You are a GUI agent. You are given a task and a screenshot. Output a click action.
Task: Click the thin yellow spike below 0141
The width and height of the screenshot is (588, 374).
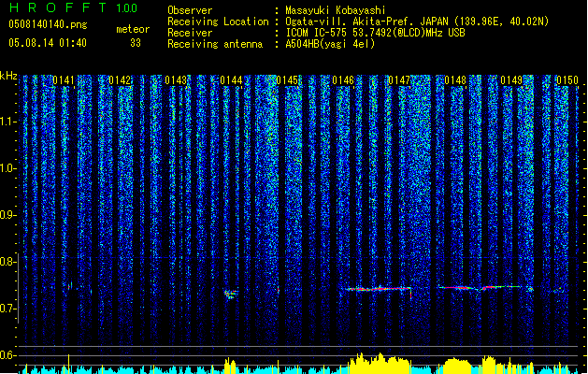(68, 364)
